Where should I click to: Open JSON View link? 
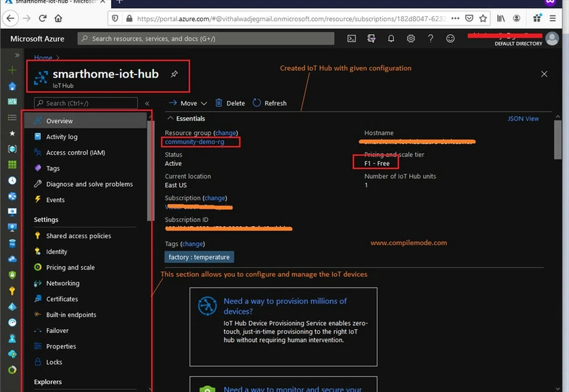click(x=523, y=118)
